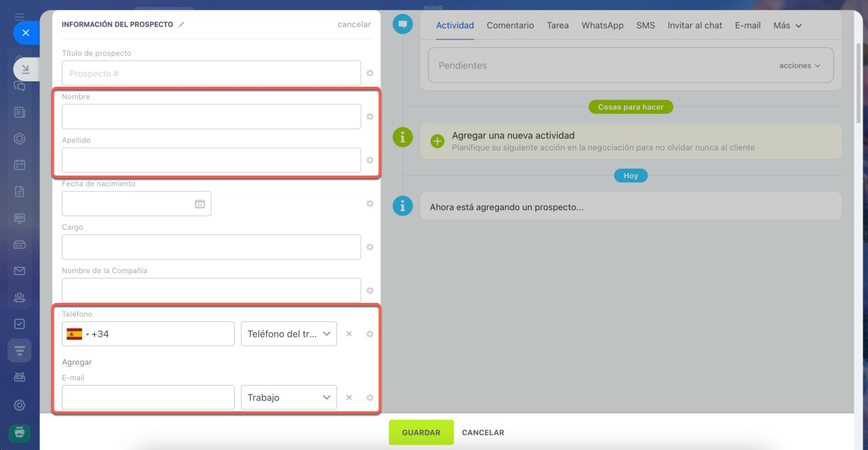Open the CRM funnel icon in sidebar
Image resolution: width=868 pixels, height=450 pixels.
tap(20, 350)
